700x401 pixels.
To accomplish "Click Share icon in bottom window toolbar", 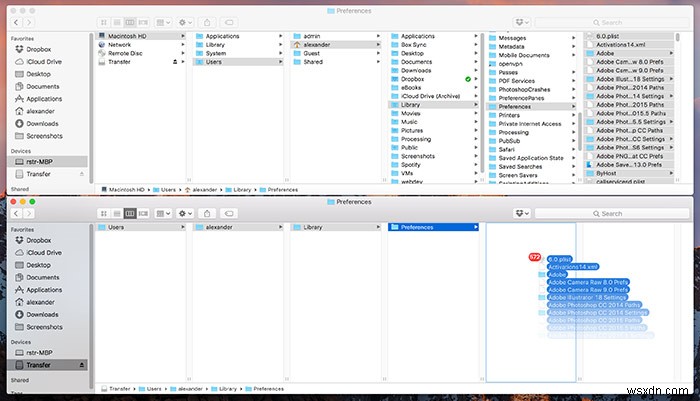I will coord(209,213).
